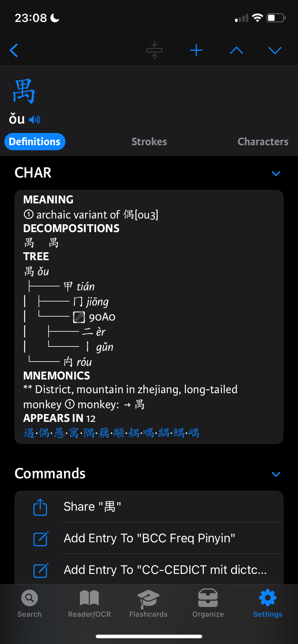
Task: Open the Flashcards tab
Action: [148, 604]
